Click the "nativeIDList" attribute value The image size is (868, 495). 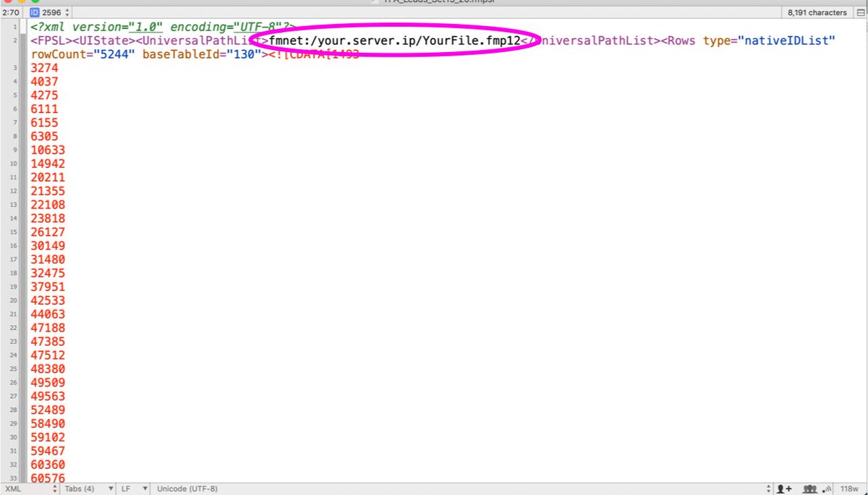click(x=787, y=41)
